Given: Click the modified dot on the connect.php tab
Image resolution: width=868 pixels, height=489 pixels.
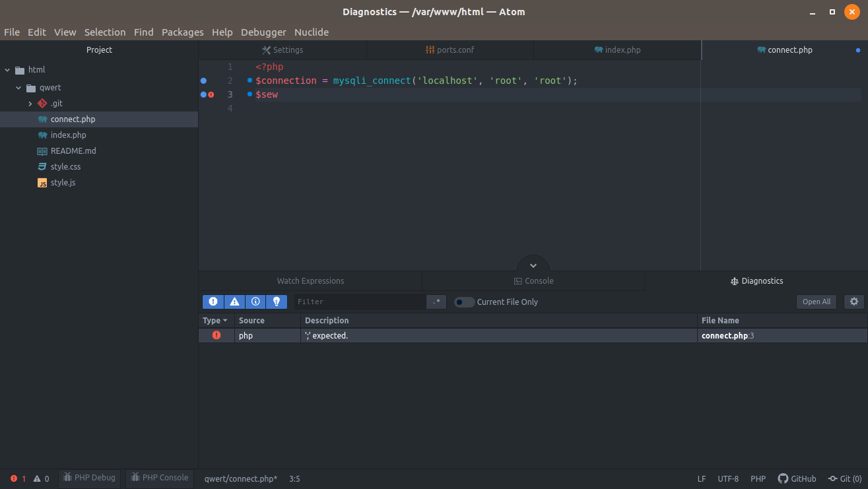Looking at the screenshot, I should click(857, 50).
